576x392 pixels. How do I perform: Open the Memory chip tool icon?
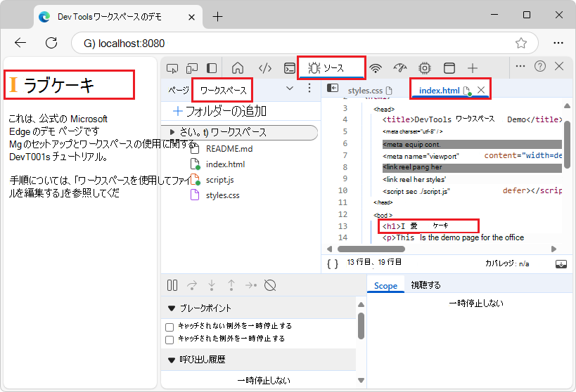coord(425,68)
